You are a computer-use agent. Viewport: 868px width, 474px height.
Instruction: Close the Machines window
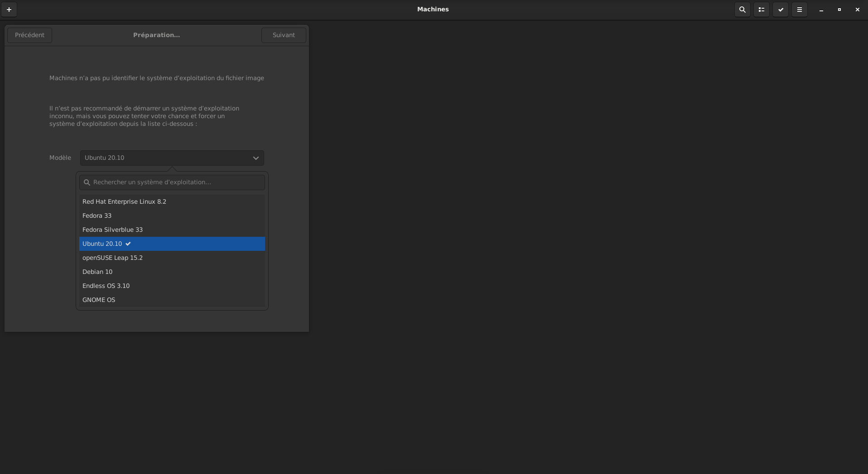coord(857,10)
